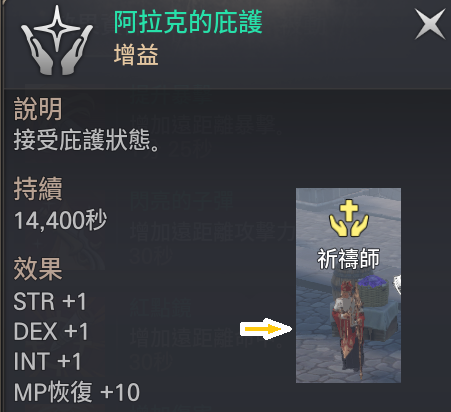The image size is (451, 412).
Task: Click the 持續 duration heading
Action: point(38,189)
